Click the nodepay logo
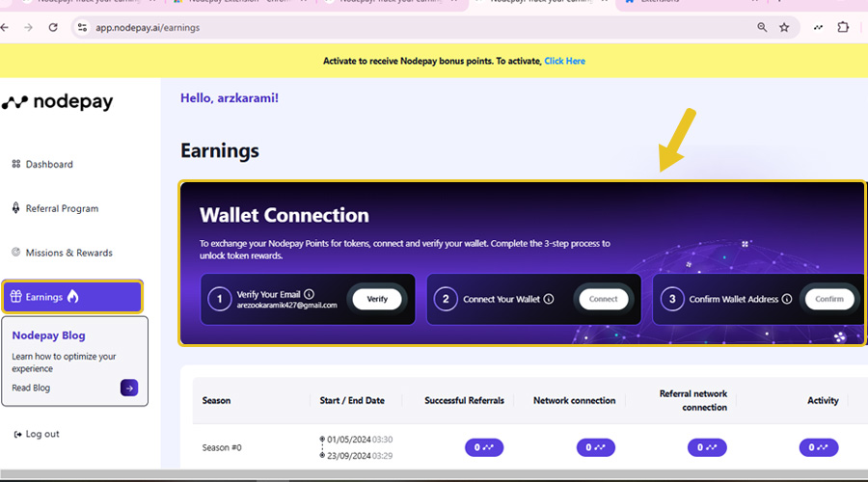868x482 pixels. tap(57, 102)
